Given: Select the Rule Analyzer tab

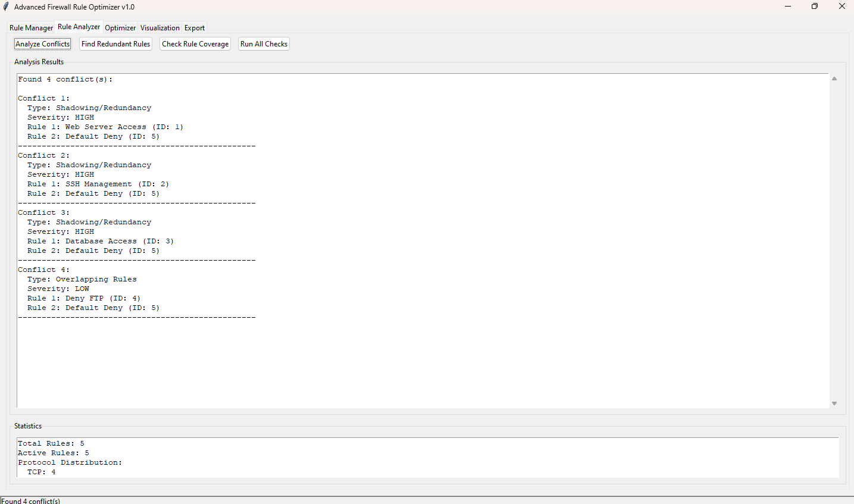Looking at the screenshot, I should coord(79,27).
